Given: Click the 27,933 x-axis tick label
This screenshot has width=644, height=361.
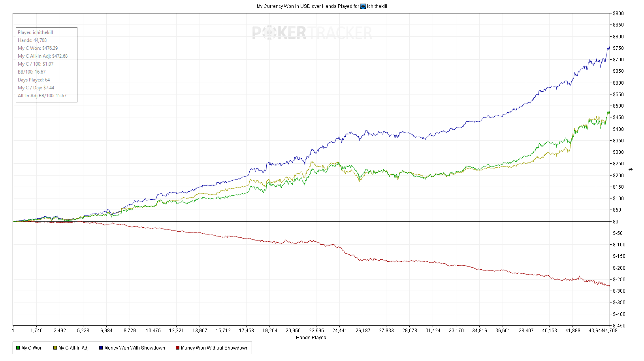Looking at the screenshot, I should [x=386, y=331].
